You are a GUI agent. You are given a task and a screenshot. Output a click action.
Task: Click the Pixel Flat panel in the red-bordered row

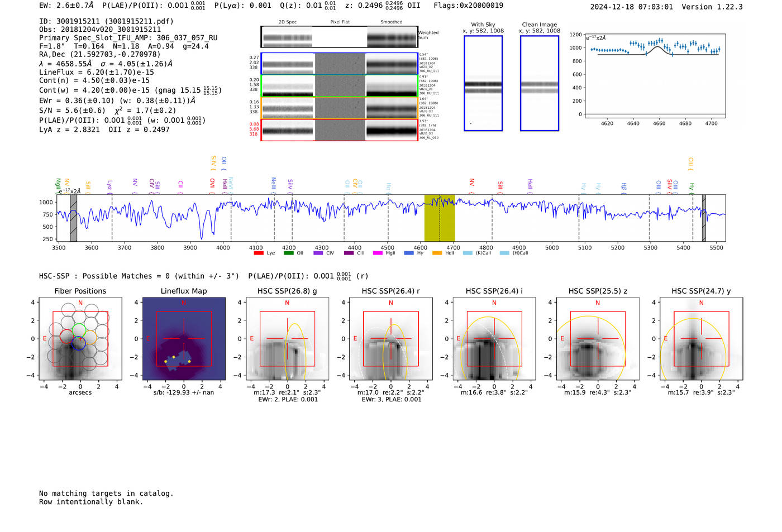pyautogui.click(x=340, y=130)
